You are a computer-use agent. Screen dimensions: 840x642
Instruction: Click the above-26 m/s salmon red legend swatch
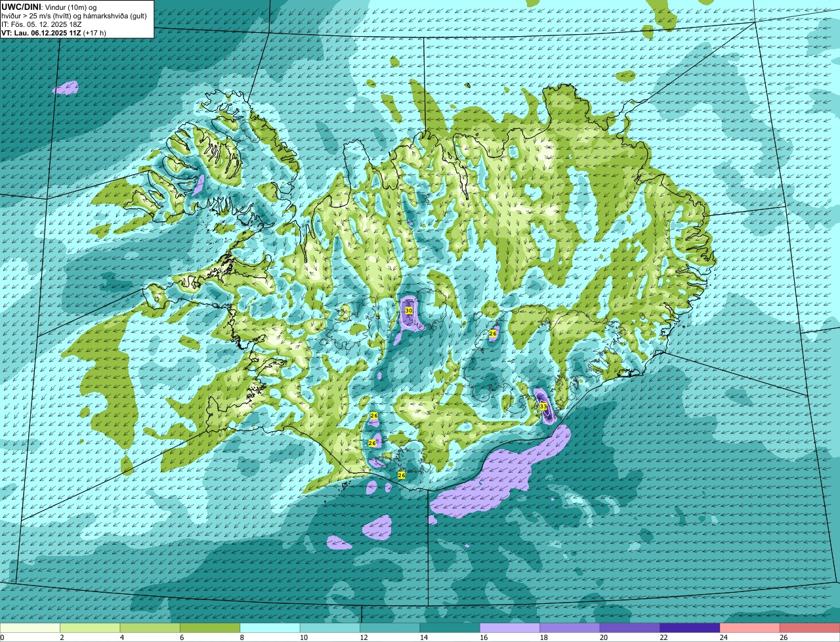(810, 628)
